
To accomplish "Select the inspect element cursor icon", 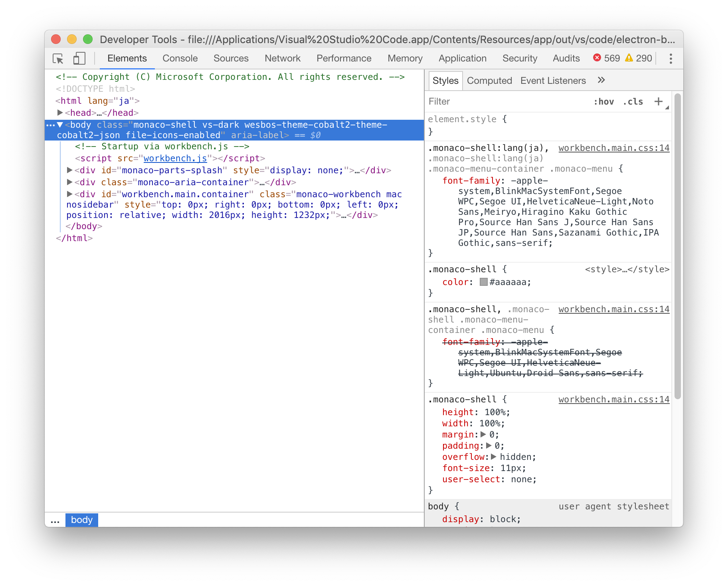I will point(58,58).
